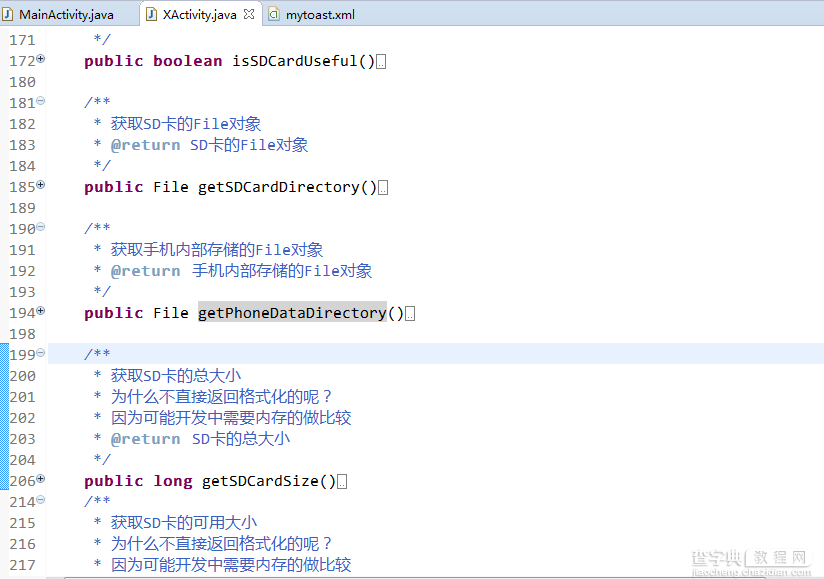This screenshot has height=579, width=824.
Task: Click the method name isSDCardUseful
Action: [x=295, y=61]
